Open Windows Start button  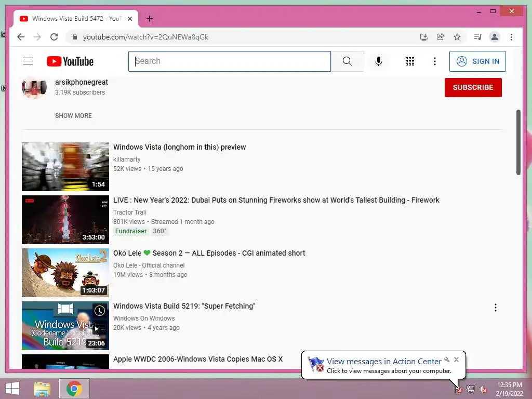point(12,389)
